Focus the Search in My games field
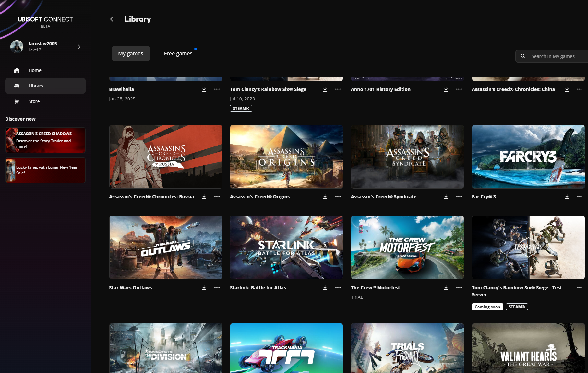This screenshot has width=588, height=373. pos(552,56)
